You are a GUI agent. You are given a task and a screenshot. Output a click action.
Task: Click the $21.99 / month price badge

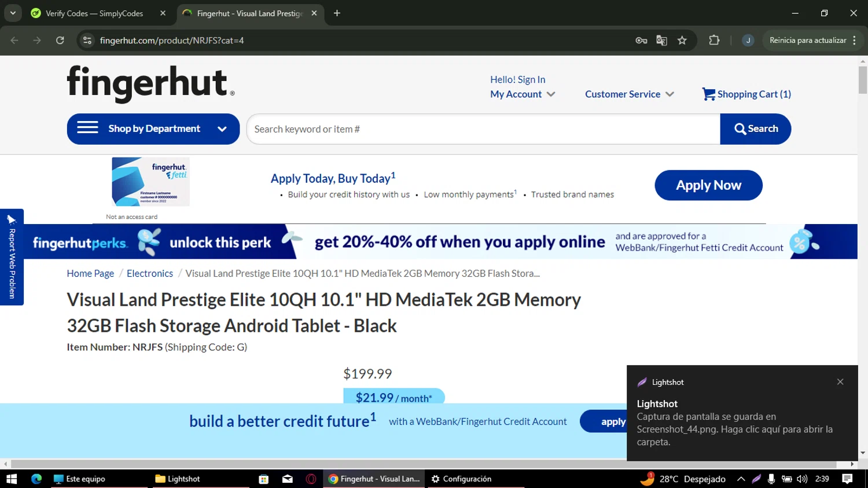pos(394,397)
